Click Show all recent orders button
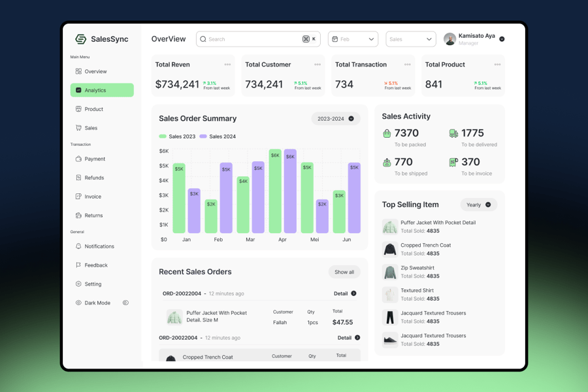Screen dimensions: 588x392 (x=344, y=272)
